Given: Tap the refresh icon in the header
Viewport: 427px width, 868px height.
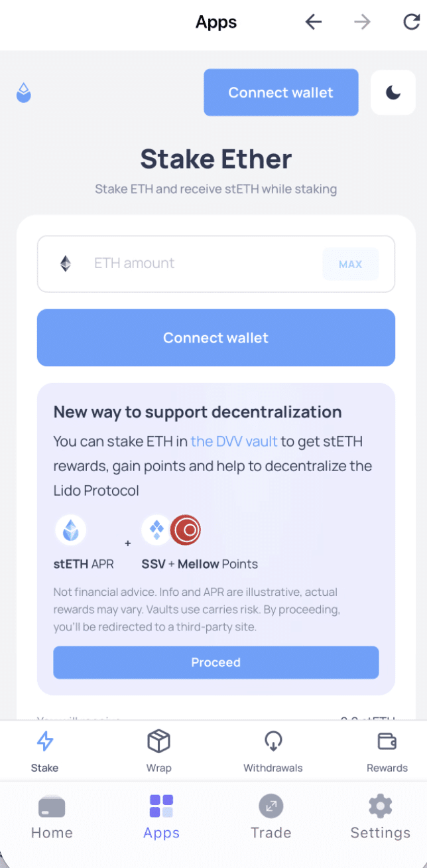Looking at the screenshot, I should [x=410, y=21].
